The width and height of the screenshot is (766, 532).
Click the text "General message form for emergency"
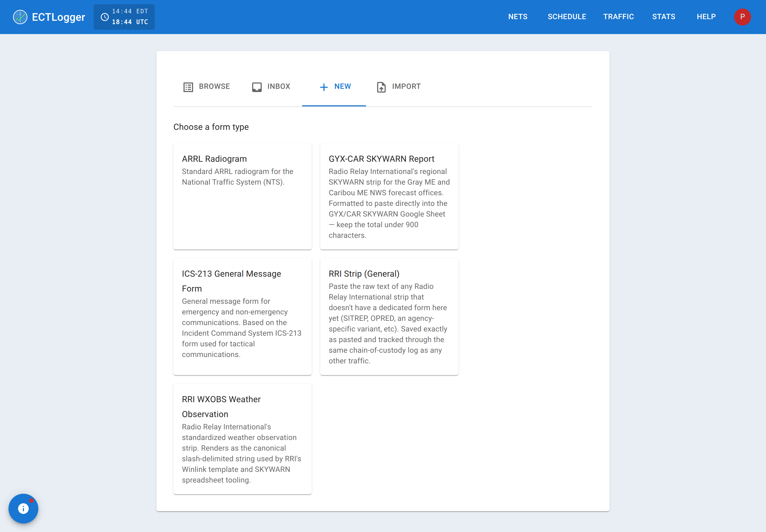[235, 307]
